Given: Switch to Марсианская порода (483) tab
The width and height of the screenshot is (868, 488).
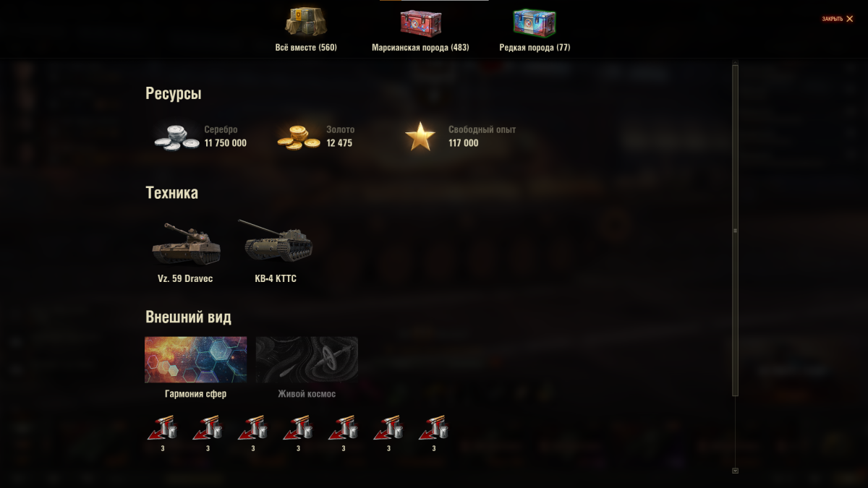Looking at the screenshot, I should coord(420,30).
